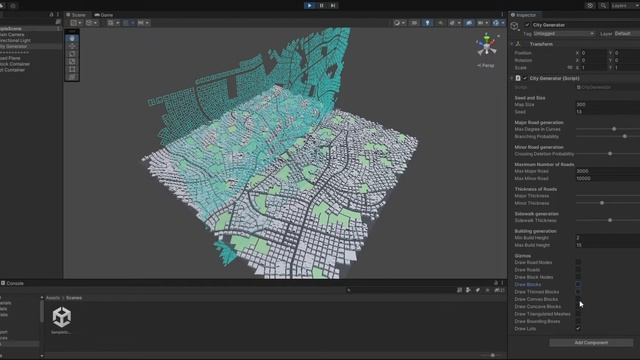
Task: Toggle scene visibility hidden objects icon
Action: pyautogui.click(x=469, y=23)
